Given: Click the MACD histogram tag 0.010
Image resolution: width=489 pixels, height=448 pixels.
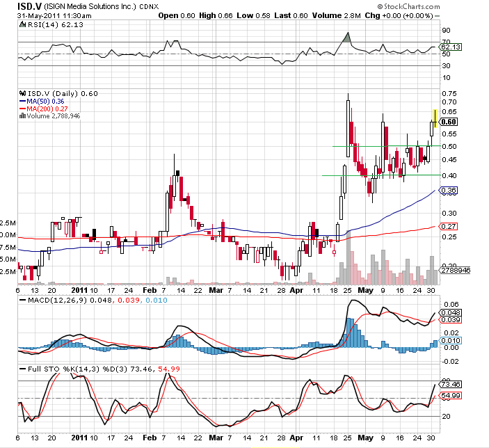Looking at the screenshot, I should point(450,341).
